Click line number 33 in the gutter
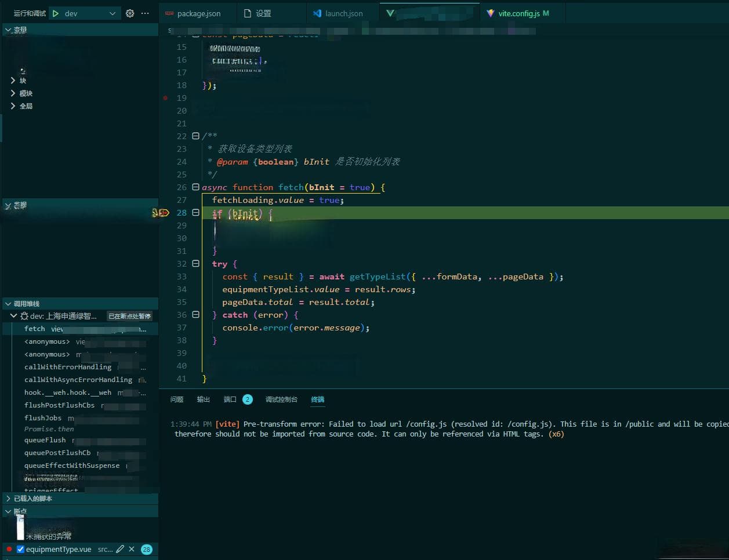The width and height of the screenshot is (729, 560). pos(182,277)
